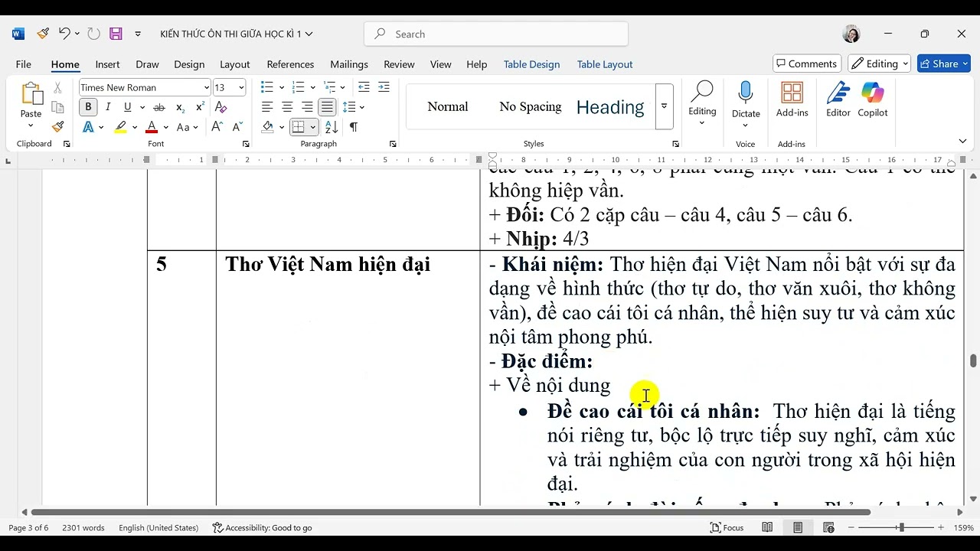This screenshot has width=980, height=551.
Task: Apply superscript formatting
Action: 200,107
